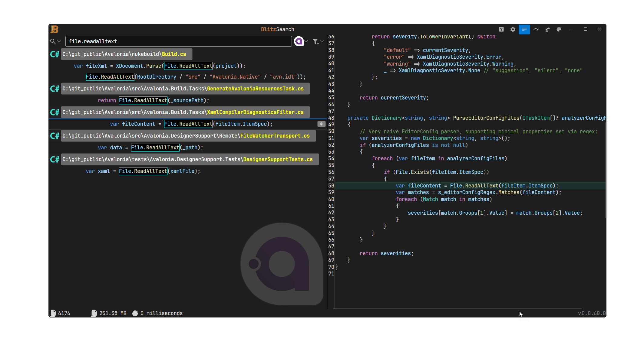This screenshot has height=345, width=644.
Task: Click the Avalonia scope selector icon
Action: tap(299, 41)
